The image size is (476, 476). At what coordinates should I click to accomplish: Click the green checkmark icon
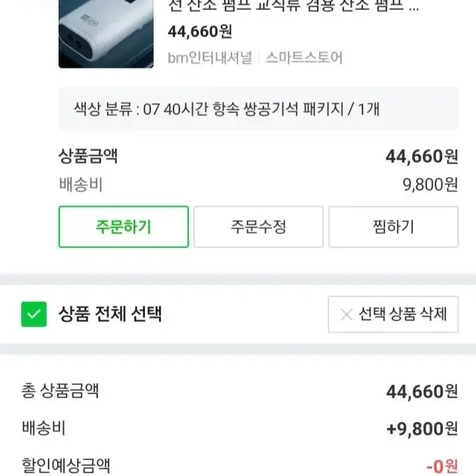(x=34, y=314)
